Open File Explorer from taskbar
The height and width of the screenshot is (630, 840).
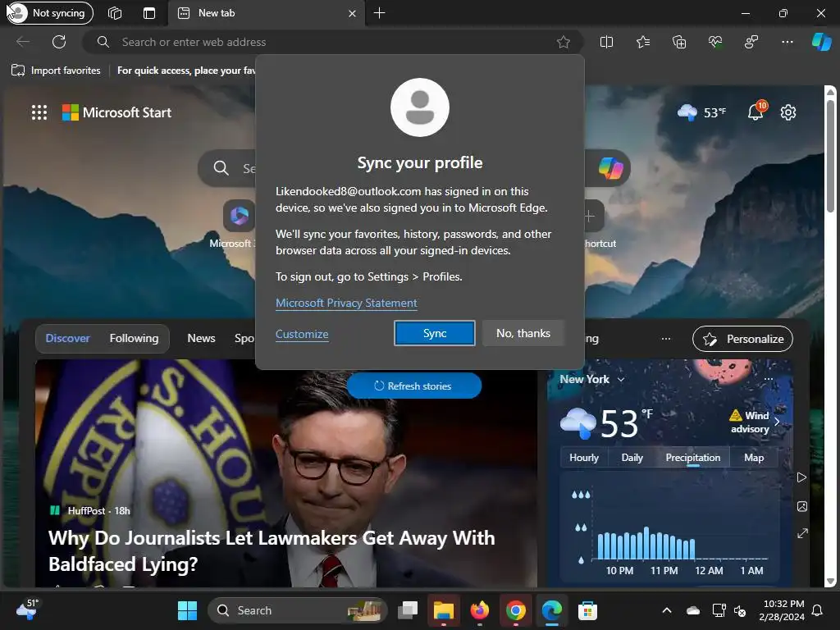(444, 610)
